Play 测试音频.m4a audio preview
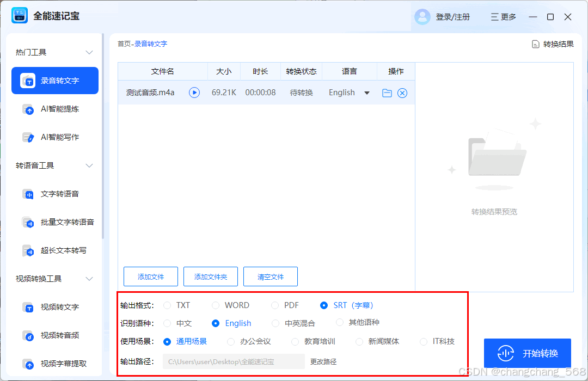588x381 pixels. click(x=194, y=93)
